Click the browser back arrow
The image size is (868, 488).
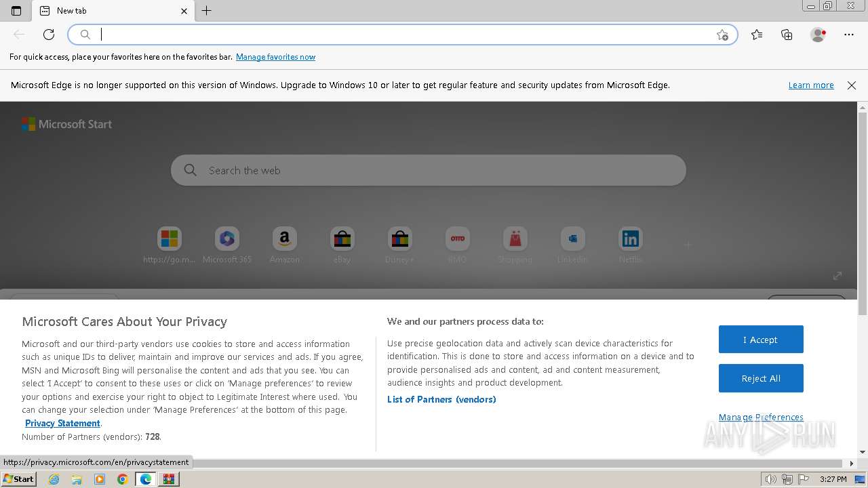click(x=19, y=35)
